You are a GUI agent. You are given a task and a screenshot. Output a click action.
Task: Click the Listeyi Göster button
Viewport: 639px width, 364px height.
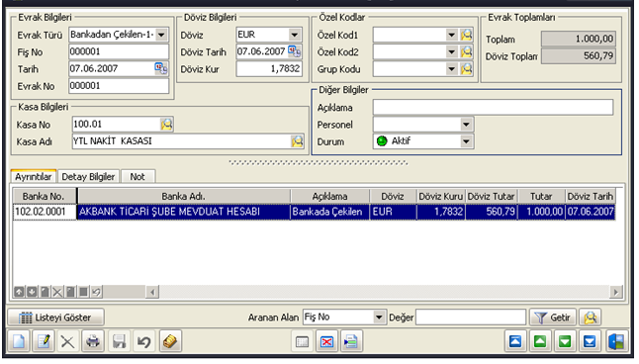55,318
